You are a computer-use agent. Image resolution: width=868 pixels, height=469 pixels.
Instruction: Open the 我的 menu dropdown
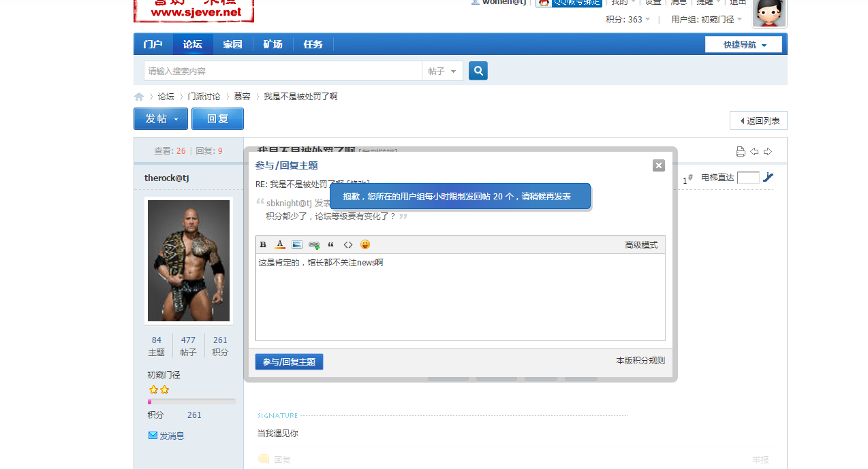point(623,3)
